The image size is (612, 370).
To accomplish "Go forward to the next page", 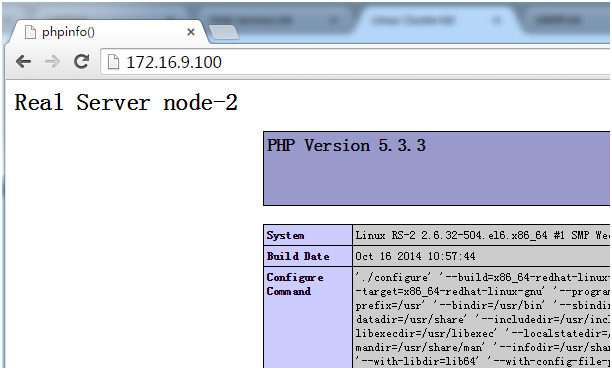I will [52, 62].
